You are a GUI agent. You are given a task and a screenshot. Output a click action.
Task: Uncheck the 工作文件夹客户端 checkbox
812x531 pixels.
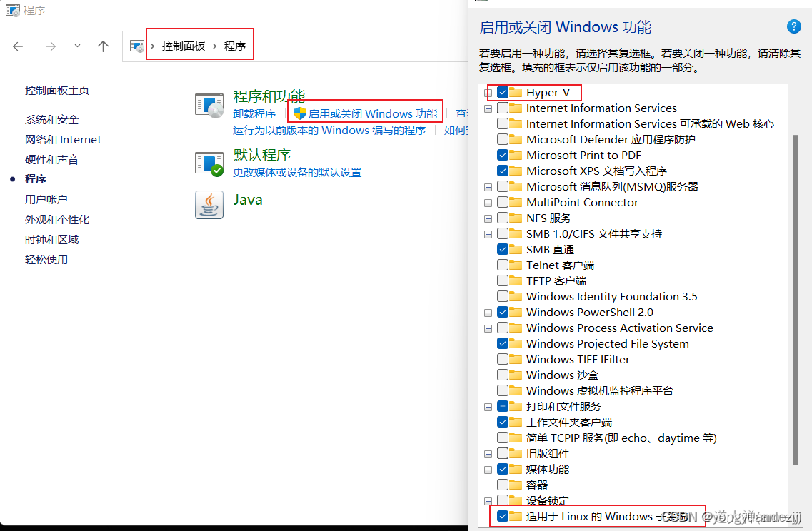pyautogui.click(x=502, y=423)
